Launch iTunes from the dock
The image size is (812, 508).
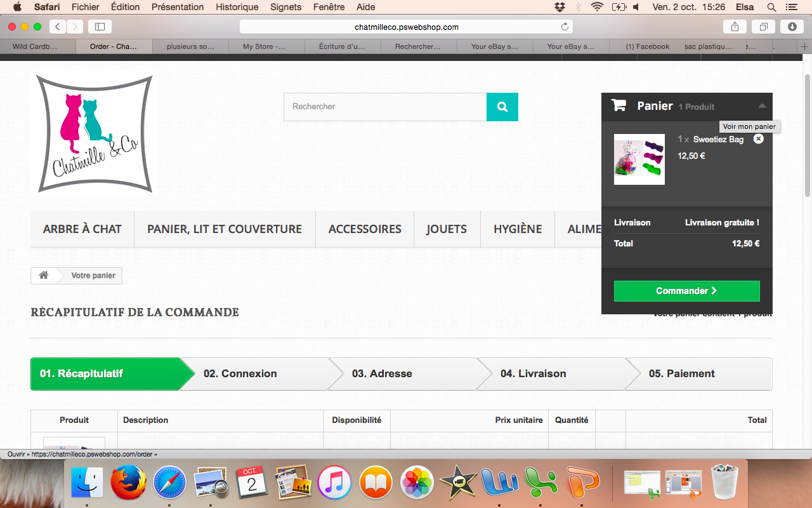[x=334, y=483]
